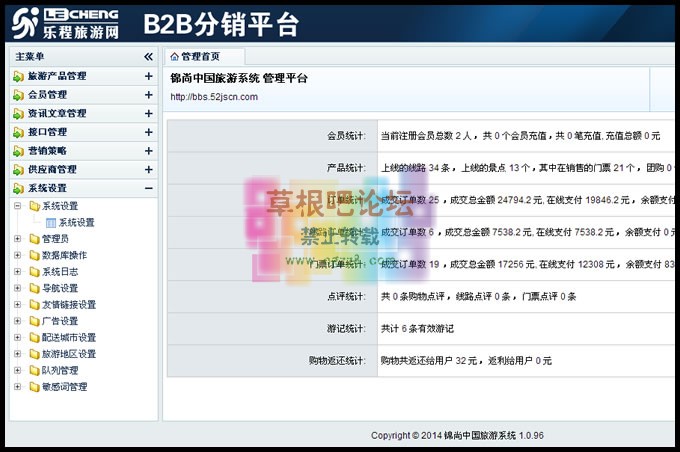Click the 旅游地区设置 folder icon

pos(34,354)
